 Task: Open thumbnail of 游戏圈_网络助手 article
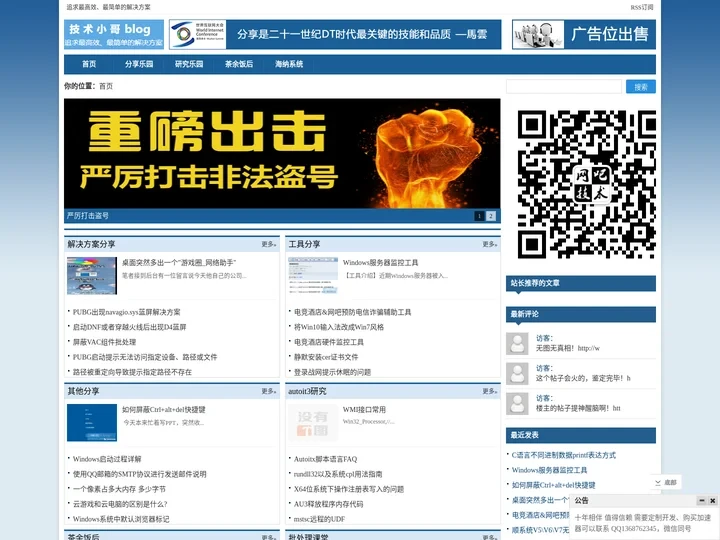click(92, 276)
